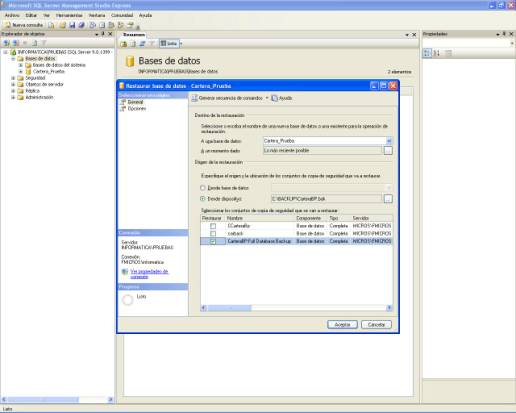Click the Summary page toolbar icon
The height and width of the screenshot is (413, 516).
[x=102, y=25]
